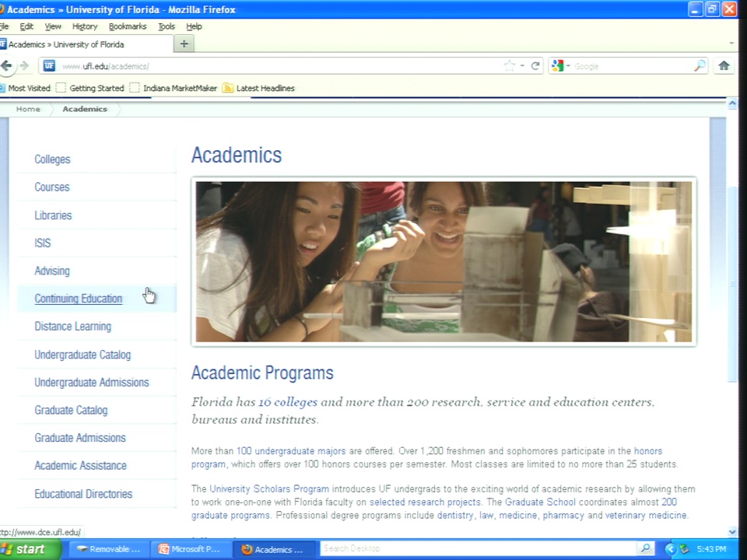Open the View menu
This screenshot has height=560, width=747.
[53, 26]
